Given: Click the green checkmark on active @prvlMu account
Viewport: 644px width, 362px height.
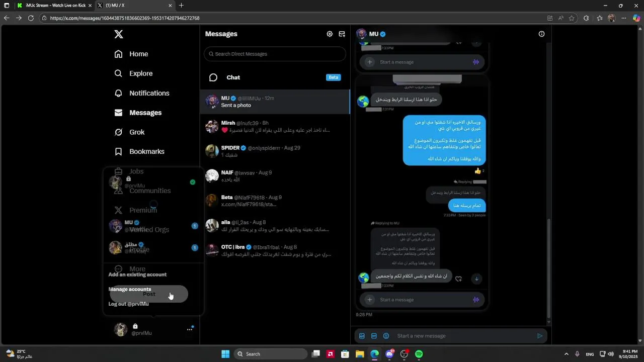Looking at the screenshot, I should coord(192,182).
